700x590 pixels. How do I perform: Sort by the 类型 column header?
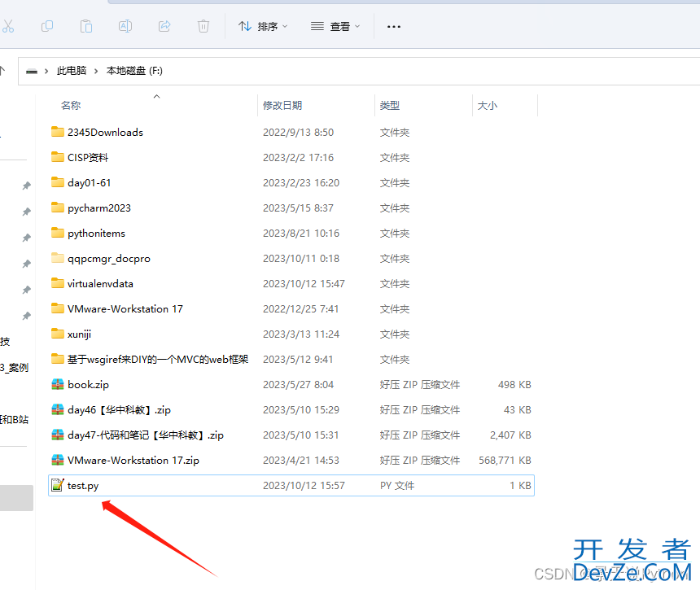[x=390, y=105]
